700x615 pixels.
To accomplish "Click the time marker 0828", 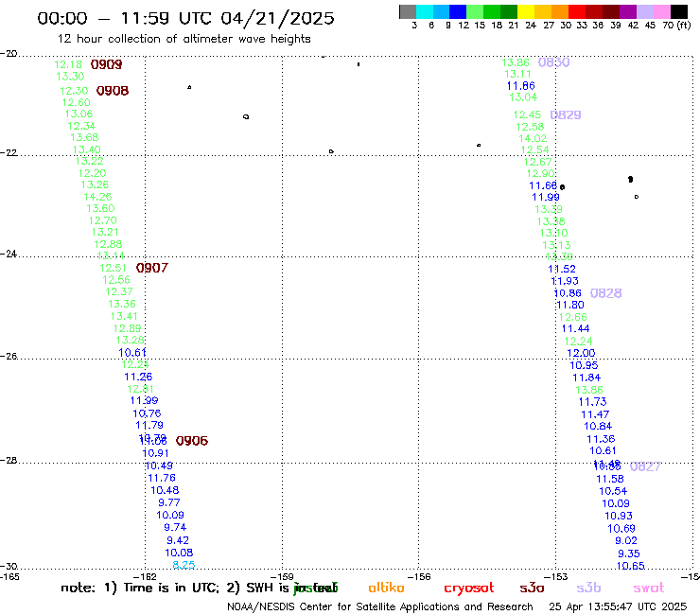I will pyautogui.click(x=605, y=293).
